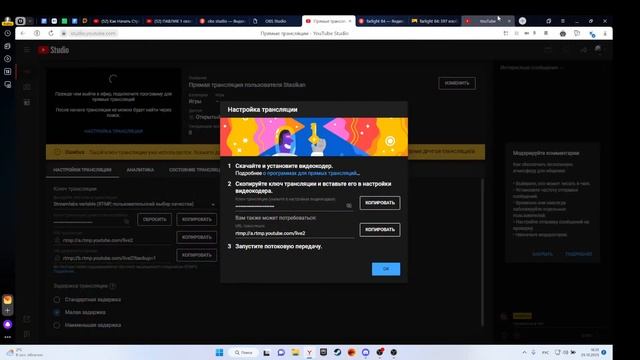Open the taskbar clock and date
Screen dimensions: 640x360
tap(590, 352)
